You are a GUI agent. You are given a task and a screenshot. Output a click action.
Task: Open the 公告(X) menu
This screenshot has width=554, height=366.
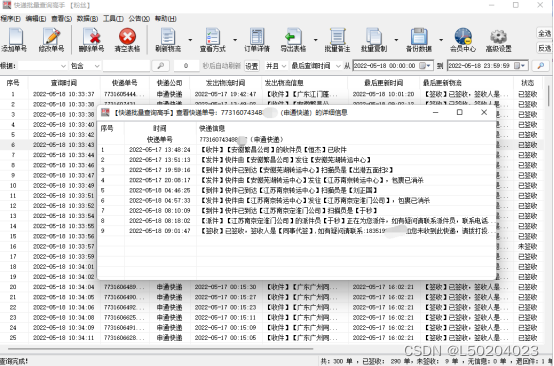point(139,19)
